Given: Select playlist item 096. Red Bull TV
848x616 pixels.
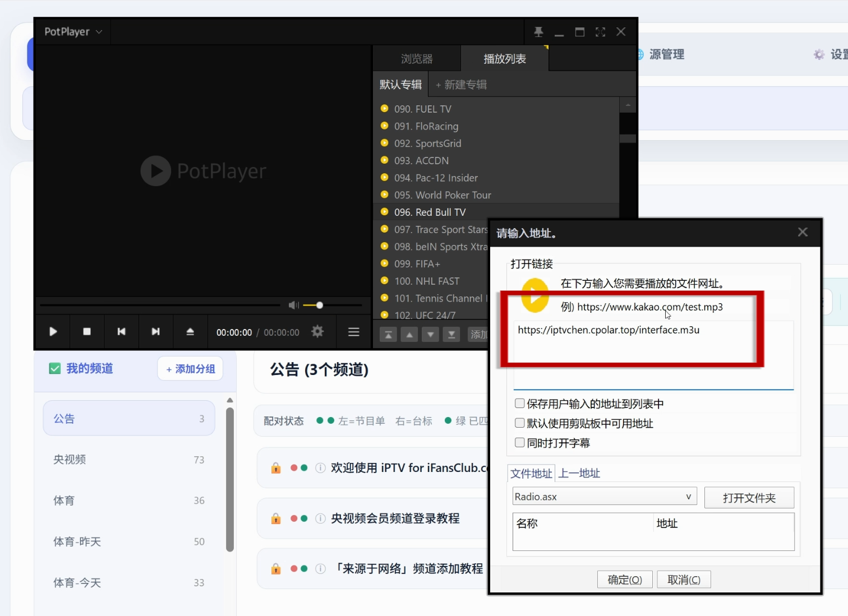Looking at the screenshot, I should [x=496, y=212].
